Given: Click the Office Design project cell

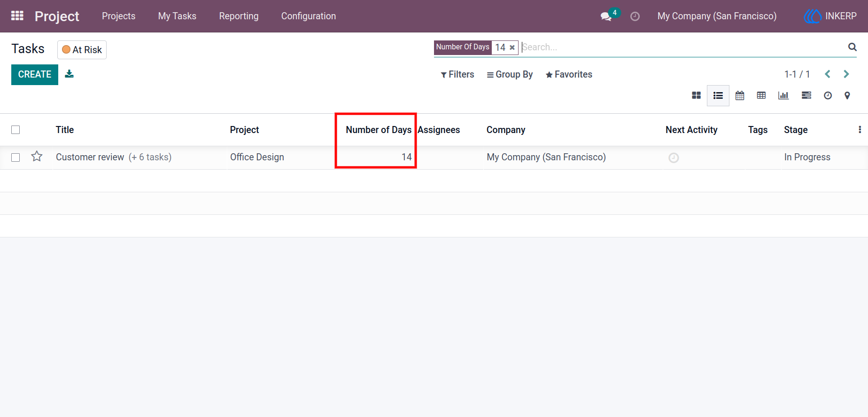Looking at the screenshot, I should (x=257, y=157).
